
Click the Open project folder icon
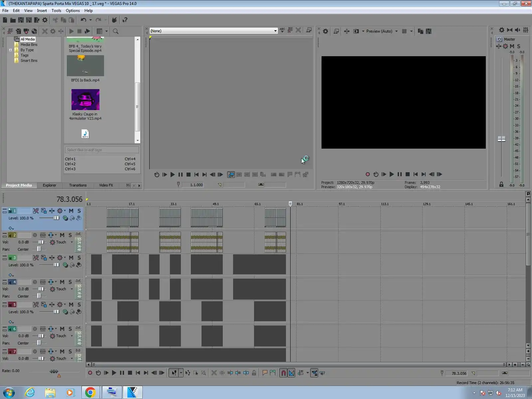coord(13,20)
